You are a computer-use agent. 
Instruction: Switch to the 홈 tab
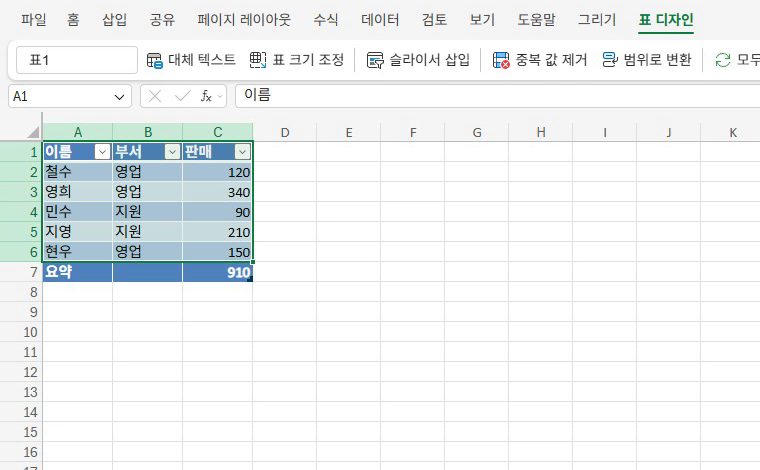[73, 20]
